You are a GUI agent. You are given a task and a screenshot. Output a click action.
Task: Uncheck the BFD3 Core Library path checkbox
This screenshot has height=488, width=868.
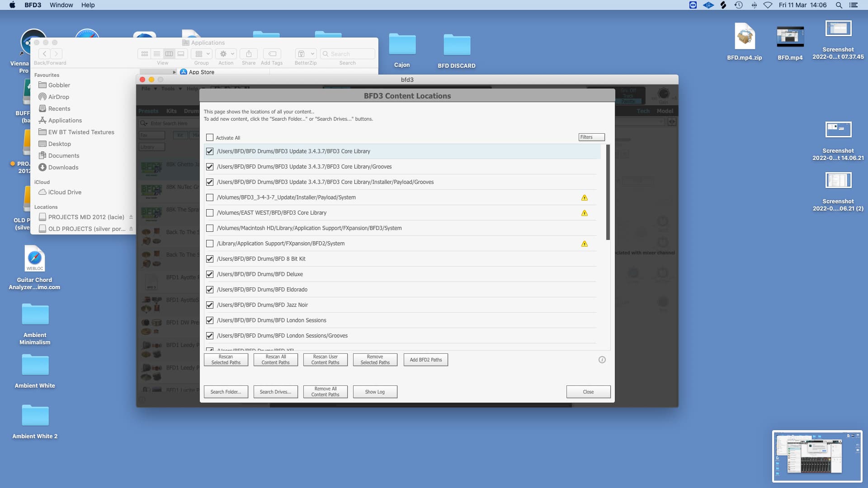[210, 151]
